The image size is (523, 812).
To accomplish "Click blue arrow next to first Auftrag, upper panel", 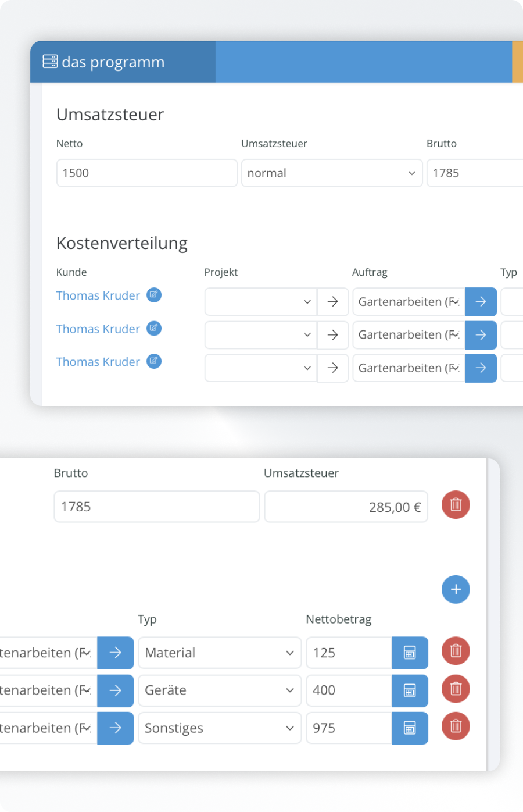I will (481, 302).
